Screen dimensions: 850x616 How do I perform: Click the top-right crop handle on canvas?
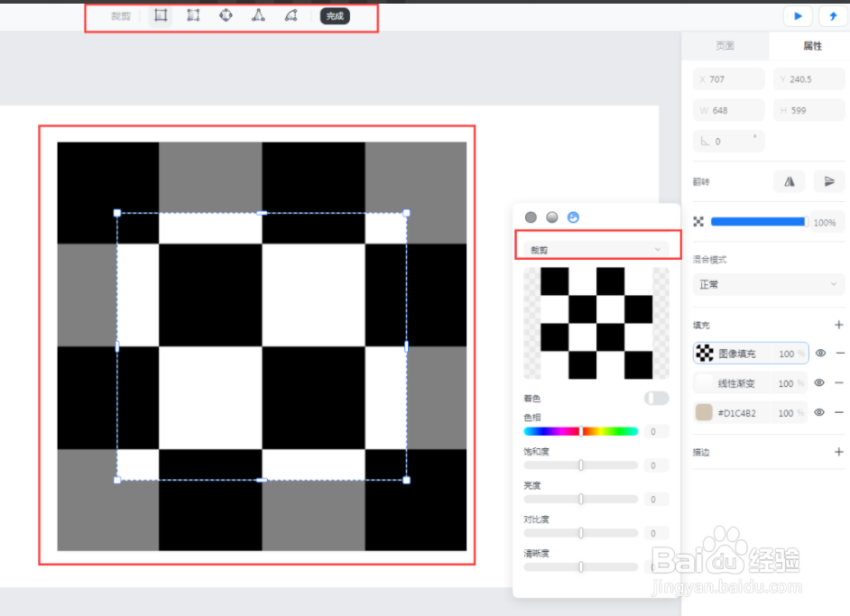407,213
